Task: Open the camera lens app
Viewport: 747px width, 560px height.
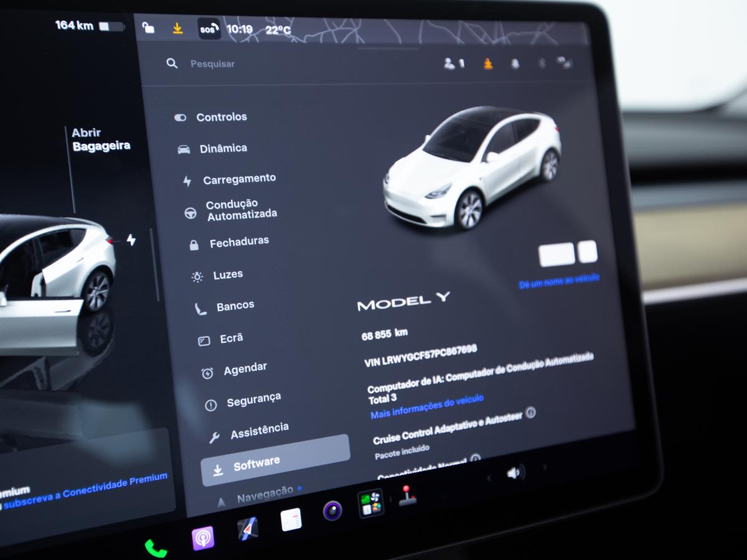Action: click(332, 511)
